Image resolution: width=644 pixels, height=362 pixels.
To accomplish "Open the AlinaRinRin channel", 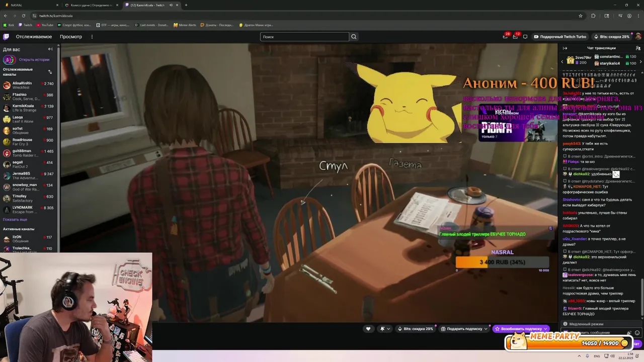I will coord(29,85).
